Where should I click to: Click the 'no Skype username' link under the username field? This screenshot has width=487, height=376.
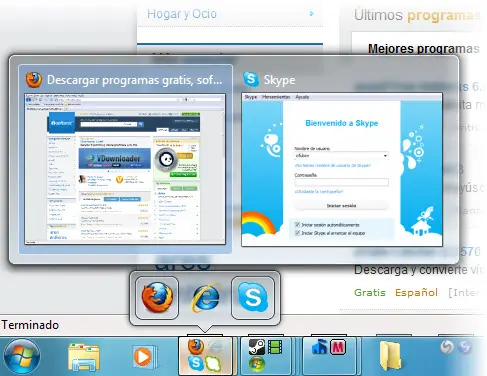pos(332,165)
